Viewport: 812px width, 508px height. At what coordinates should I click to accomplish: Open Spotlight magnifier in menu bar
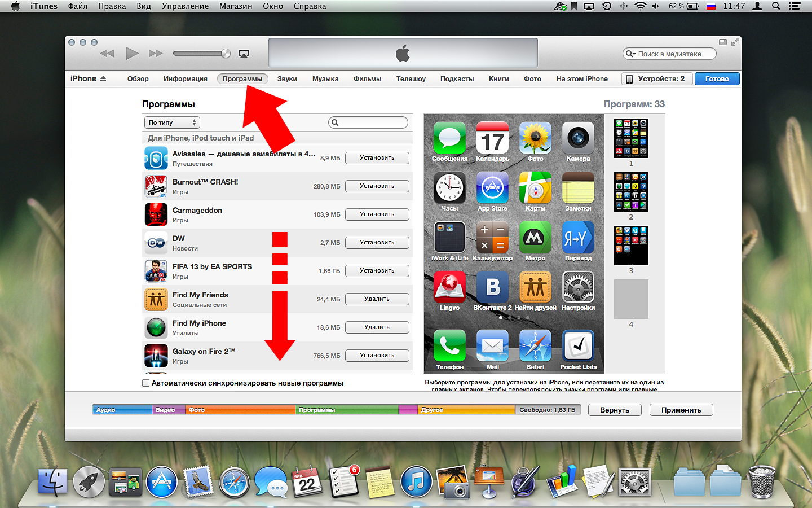776,6
